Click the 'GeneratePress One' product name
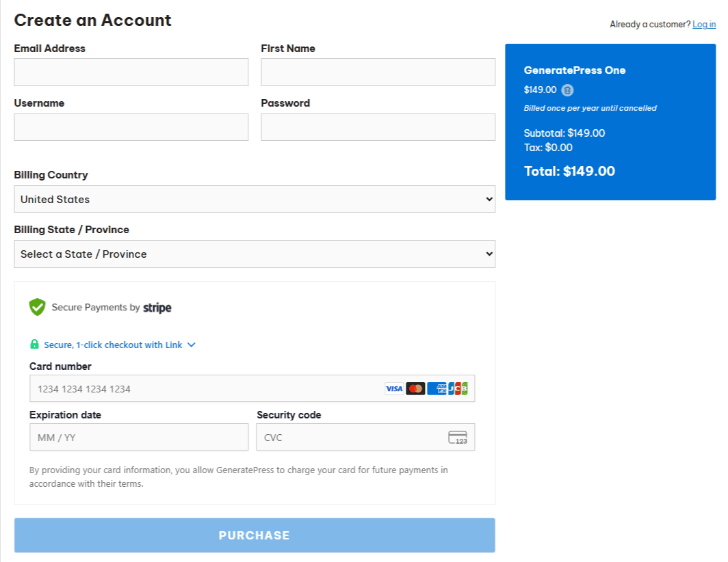This screenshot has width=728, height=562. click(x=575, y=70)
